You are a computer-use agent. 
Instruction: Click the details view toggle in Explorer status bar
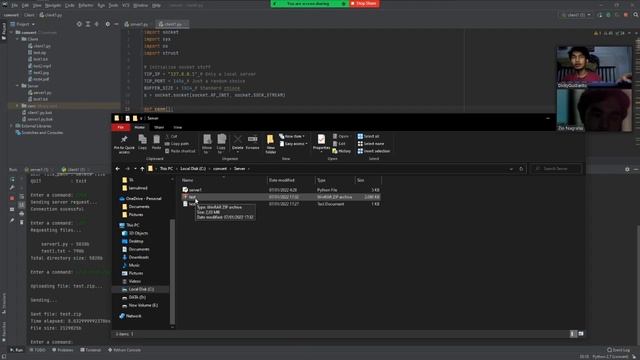[x=573, y=334]
